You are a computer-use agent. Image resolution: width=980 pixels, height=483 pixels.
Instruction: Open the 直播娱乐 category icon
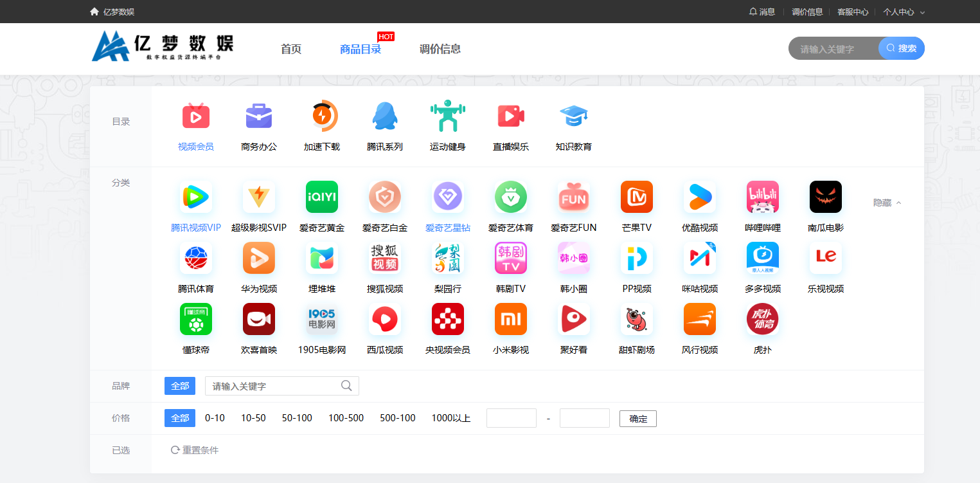pos(511,116)
